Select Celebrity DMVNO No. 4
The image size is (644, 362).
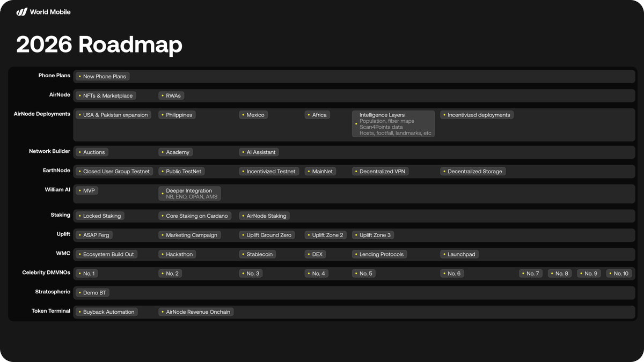(x=317, y=274)
